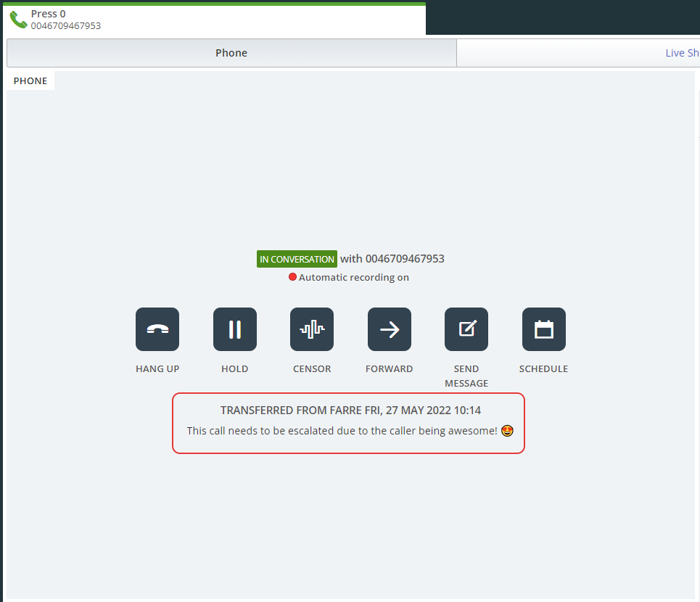Image resolution: width=700 pixels, height=602 pixels.
Task: Click the green phone icon beside Press 0
Action: (18, 20)
